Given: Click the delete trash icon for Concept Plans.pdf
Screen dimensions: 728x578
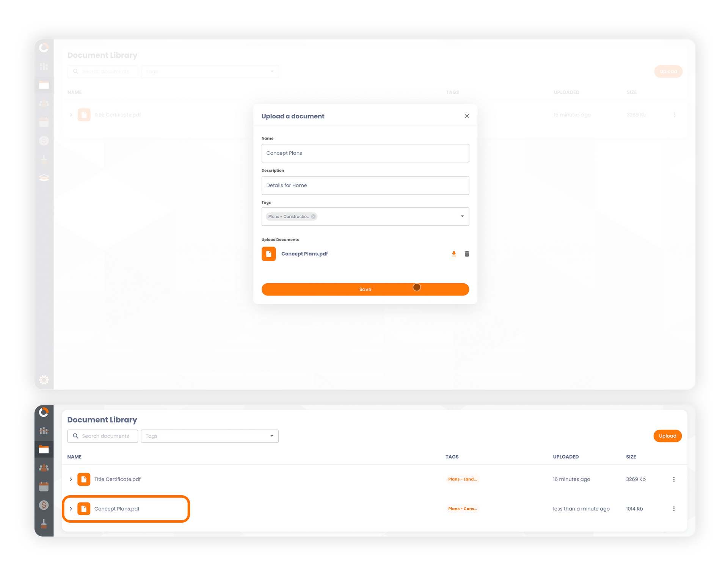Looking at the screenshot, I should [467, 254].
